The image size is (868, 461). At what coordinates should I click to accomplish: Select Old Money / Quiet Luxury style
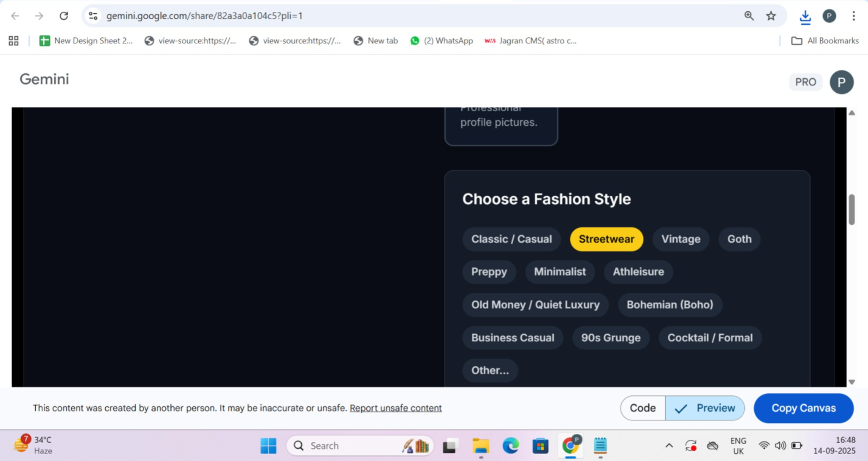point(535,305)
